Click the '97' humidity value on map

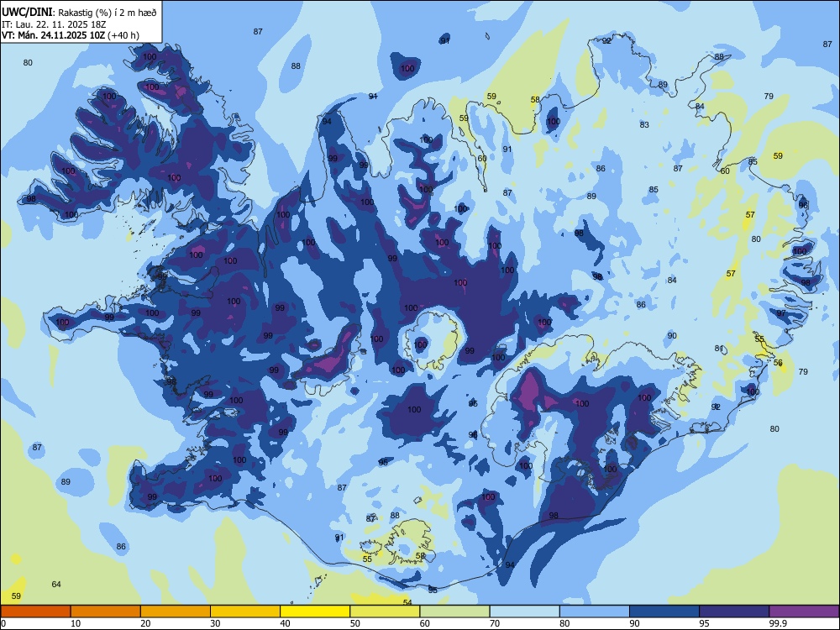(781, 312)
